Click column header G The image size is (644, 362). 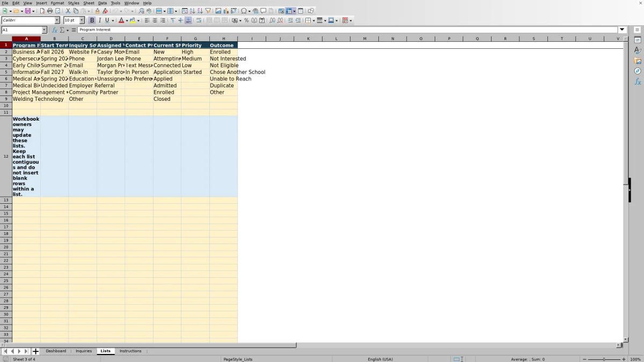coord(195,39)
